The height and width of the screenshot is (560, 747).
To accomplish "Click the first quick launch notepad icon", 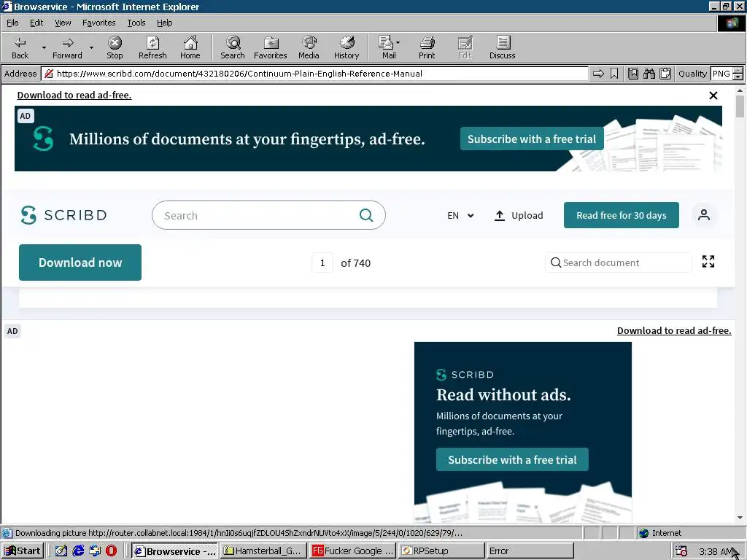I will point(61,551).
